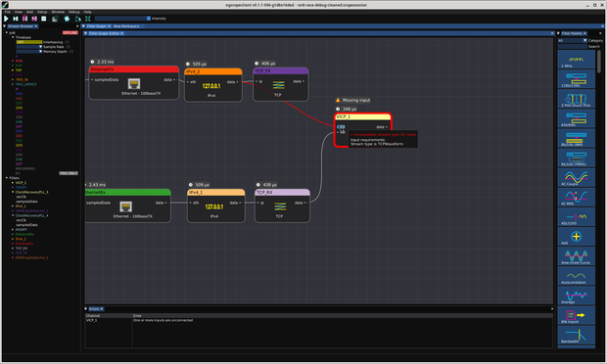This screenshot has width=607, height=364.
Task: Close the Filter Graph Editor tab
Action: pos(121,33)
